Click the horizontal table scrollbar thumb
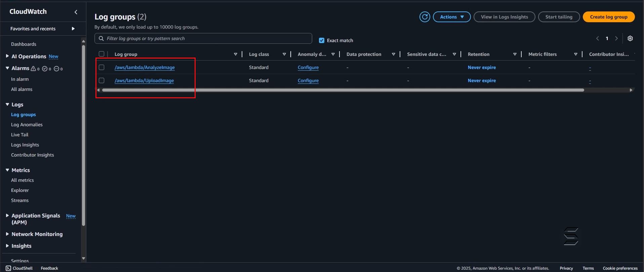Screen dimensions: 644x272 coord(343,90)
